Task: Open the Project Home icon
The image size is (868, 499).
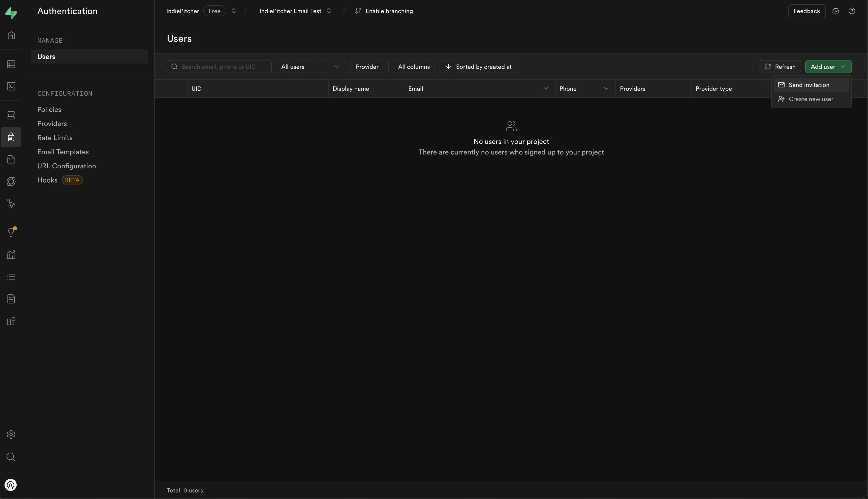Action: point(11,36)
